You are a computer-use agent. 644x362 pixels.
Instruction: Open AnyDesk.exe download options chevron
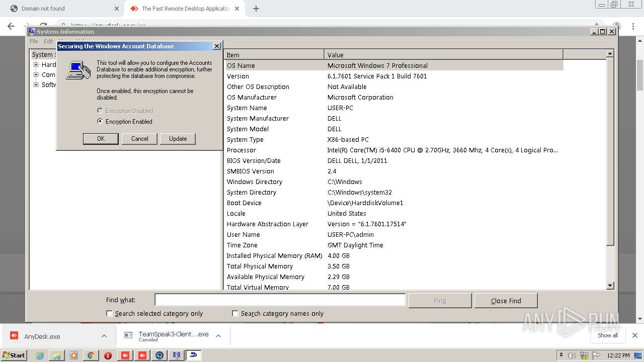[104, 336]
